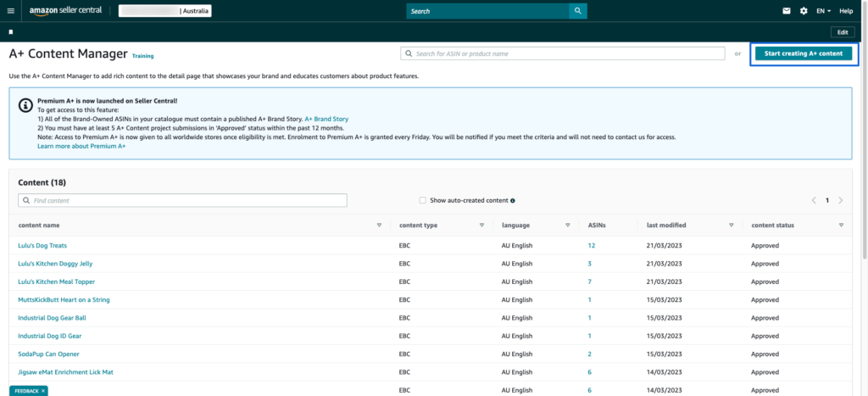Sort by the last modified column arrow
868x396 pixels.
click(732, 226)
